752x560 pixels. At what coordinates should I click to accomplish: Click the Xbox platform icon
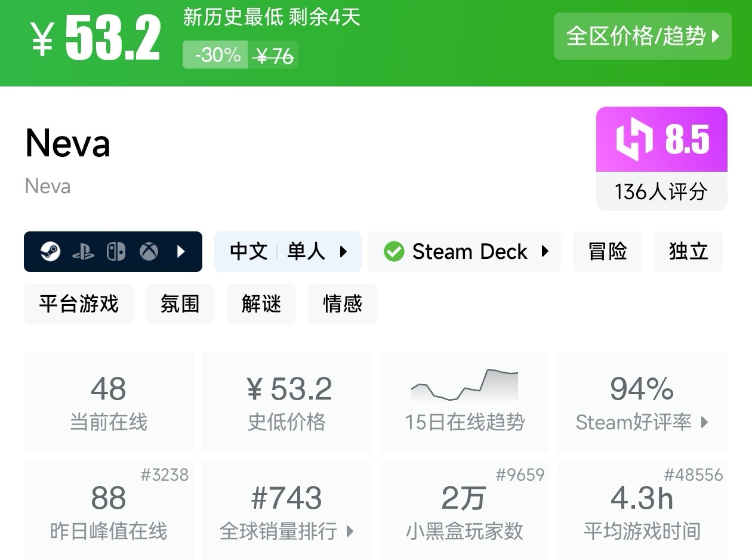tap(149, 252)
